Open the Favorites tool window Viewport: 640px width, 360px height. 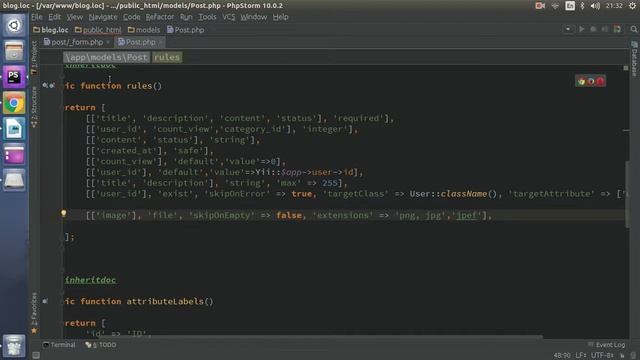(34, 313)
